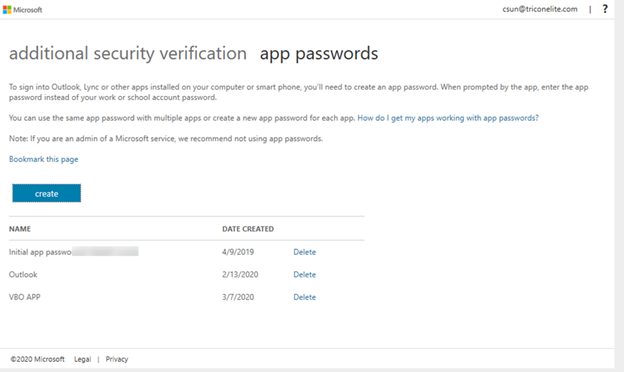624x372 pixels.
Task: Delete the Initial app password entry
Action: click(304, 252)
